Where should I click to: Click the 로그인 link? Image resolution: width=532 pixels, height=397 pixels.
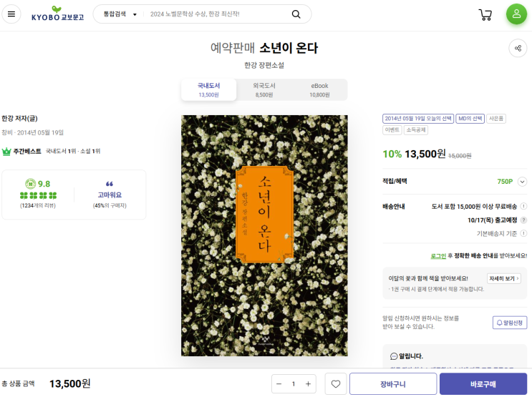[438, 256]
